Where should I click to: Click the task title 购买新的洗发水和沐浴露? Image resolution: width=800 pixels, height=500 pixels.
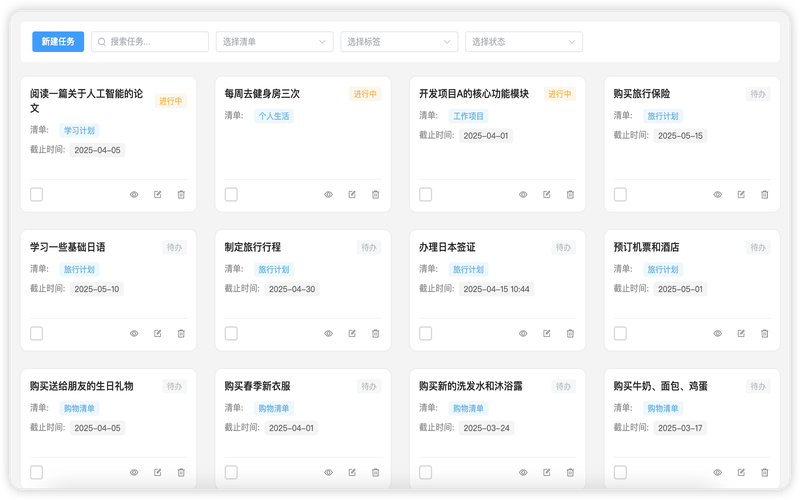tap(471, 386)
